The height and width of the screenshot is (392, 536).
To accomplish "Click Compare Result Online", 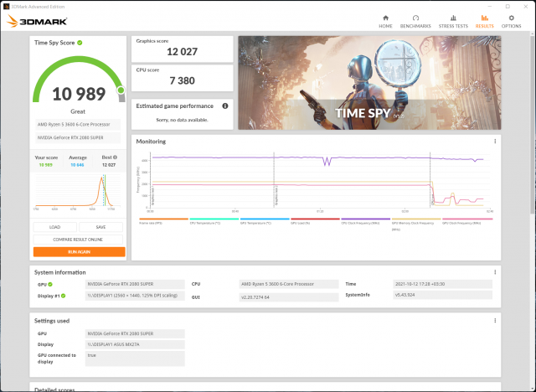I will coord(79,240).
